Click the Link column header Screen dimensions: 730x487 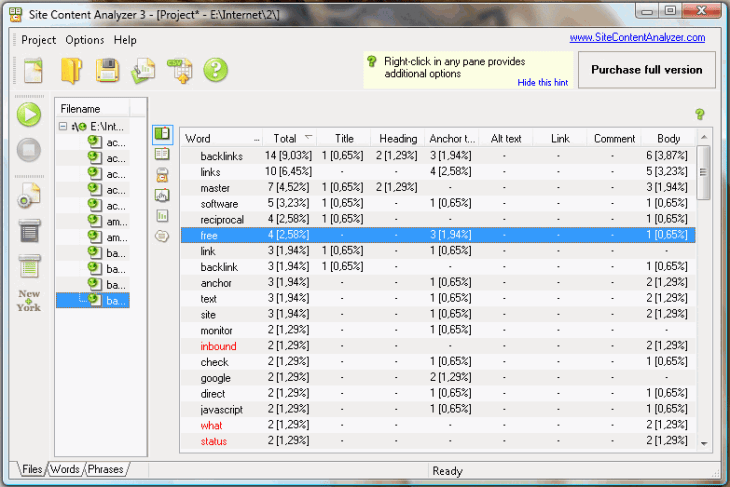[x=560, y=138]
